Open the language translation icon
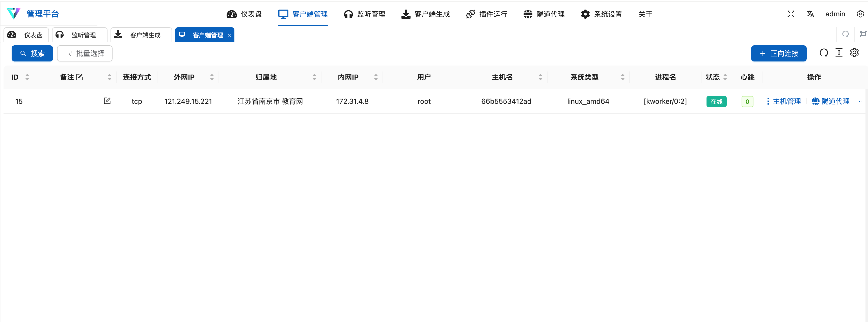Screen dimensions: 868x322 click(x=810, y=14)
